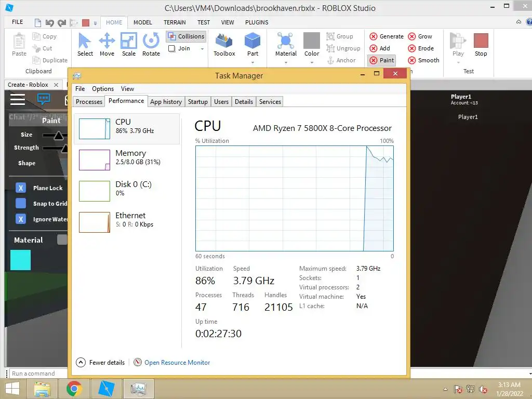
Task: Select the Add terrain tool
Action: pyautogui.click(x=380, y=48)
